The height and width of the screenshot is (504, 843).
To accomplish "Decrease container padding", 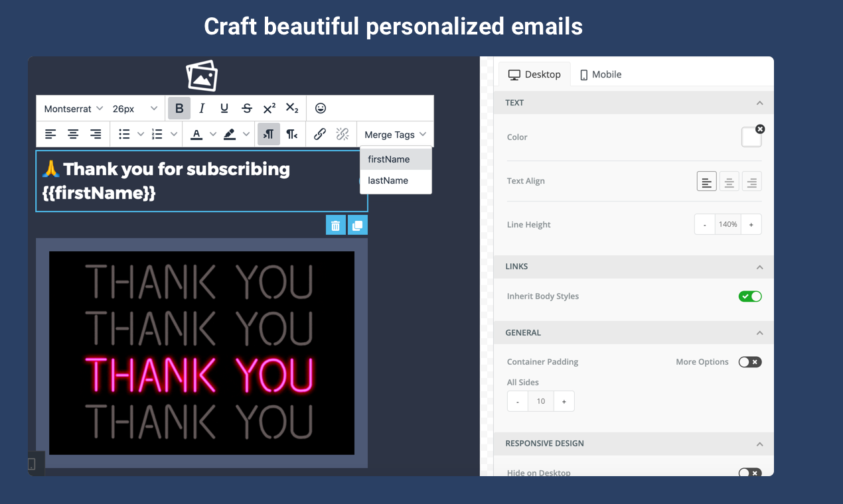I will [x=518, y=401].
